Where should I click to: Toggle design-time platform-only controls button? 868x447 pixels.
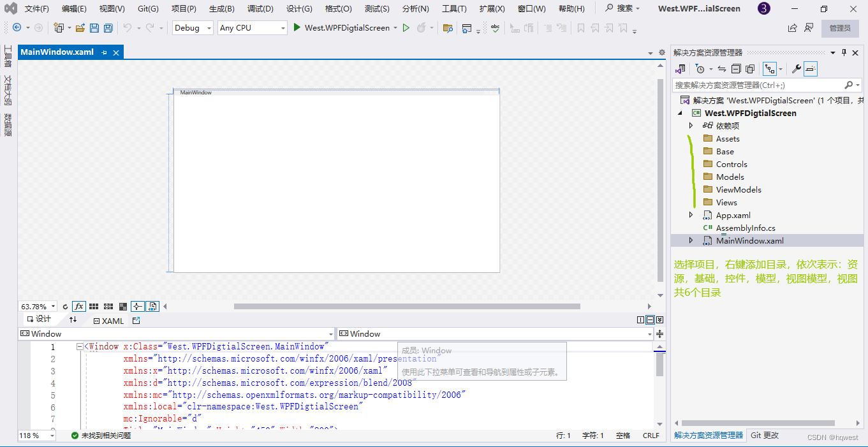point(152,307)
